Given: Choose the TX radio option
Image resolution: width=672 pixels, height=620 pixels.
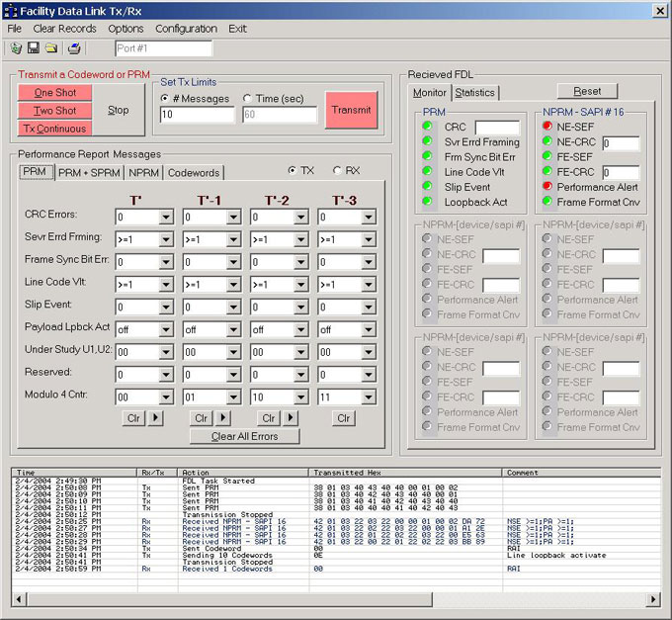Looking at the screenshot, I should click(293, 171).
